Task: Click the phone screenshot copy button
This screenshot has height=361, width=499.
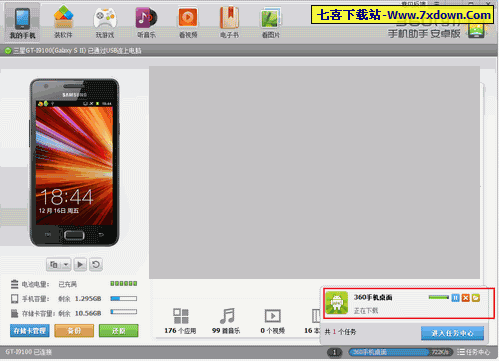Action: (x=54, y=265)
